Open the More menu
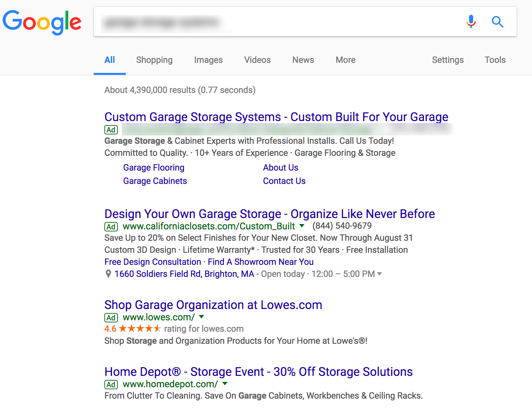Image resolution: width=532 pixels, height=412 pixels. click(346, 60)
